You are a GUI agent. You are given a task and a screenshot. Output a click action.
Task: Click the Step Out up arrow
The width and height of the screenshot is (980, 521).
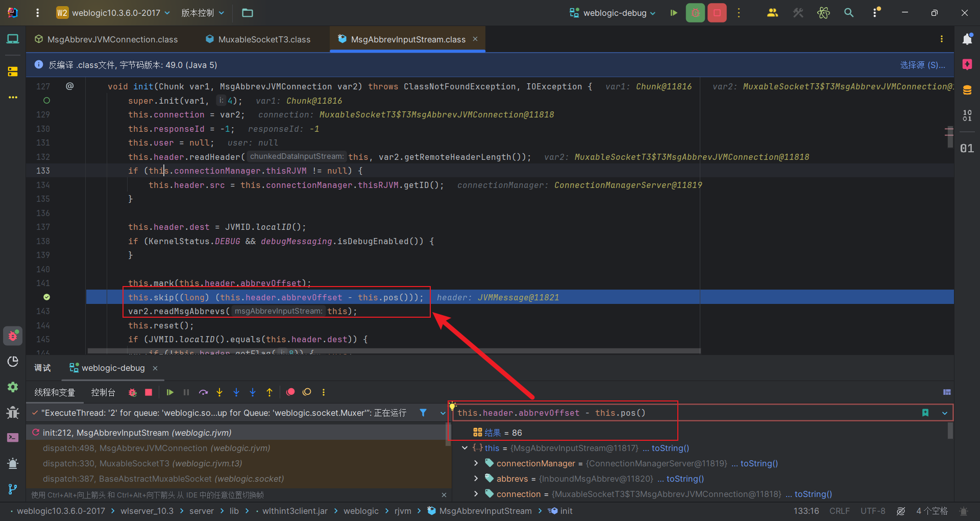(x=269, y=392)
